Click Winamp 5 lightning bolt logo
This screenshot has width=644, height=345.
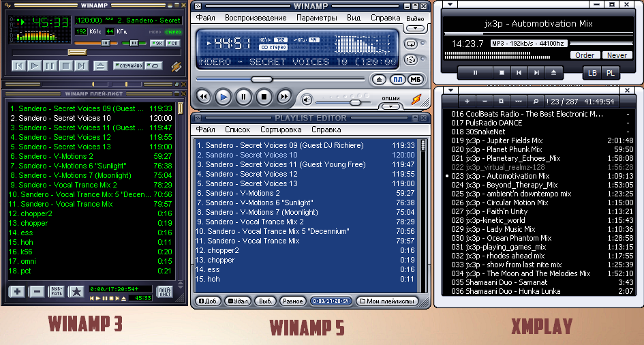coord(416,100)
